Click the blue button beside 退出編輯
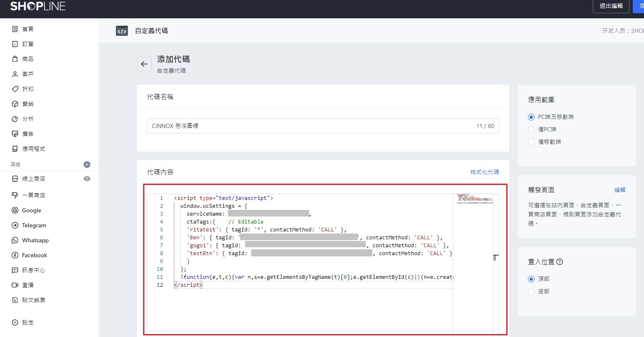This screenshot has width=644, height=337. [x=639, y=6]
